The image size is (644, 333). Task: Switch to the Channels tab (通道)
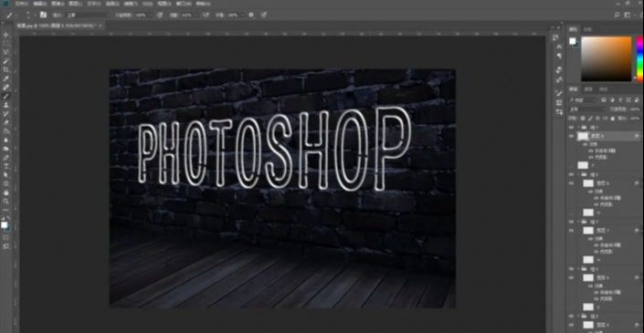point(588,89)
